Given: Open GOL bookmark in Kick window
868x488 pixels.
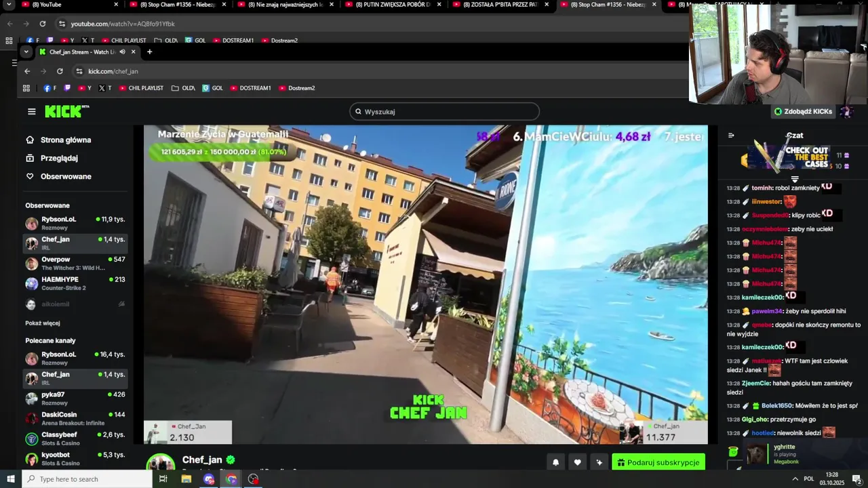Looking at the screenshot, I should pos(212,88).
